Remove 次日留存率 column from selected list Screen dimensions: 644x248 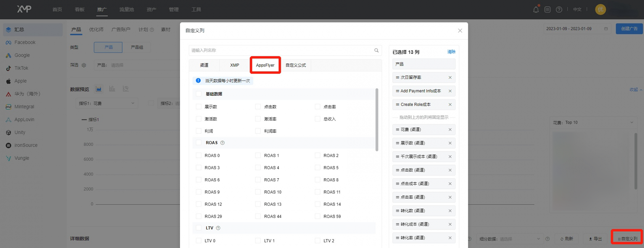(450, 78)
